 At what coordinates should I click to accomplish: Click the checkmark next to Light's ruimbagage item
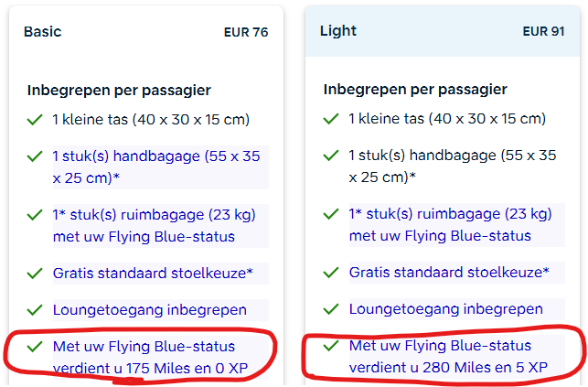pyautogui.click(x=332, y=216)
